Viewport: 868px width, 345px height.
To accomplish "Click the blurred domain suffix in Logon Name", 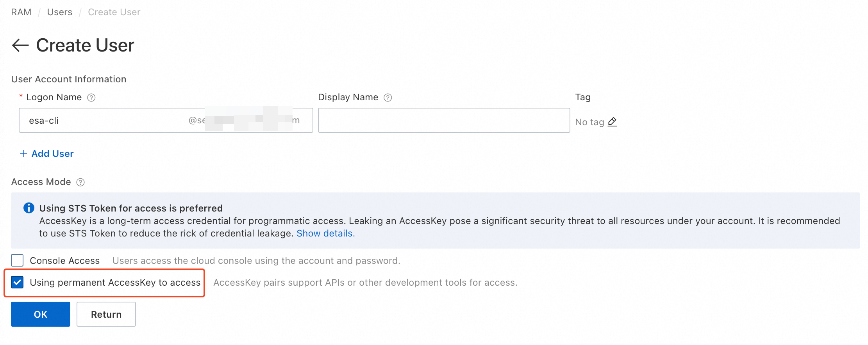I will [x=246, y=121].
